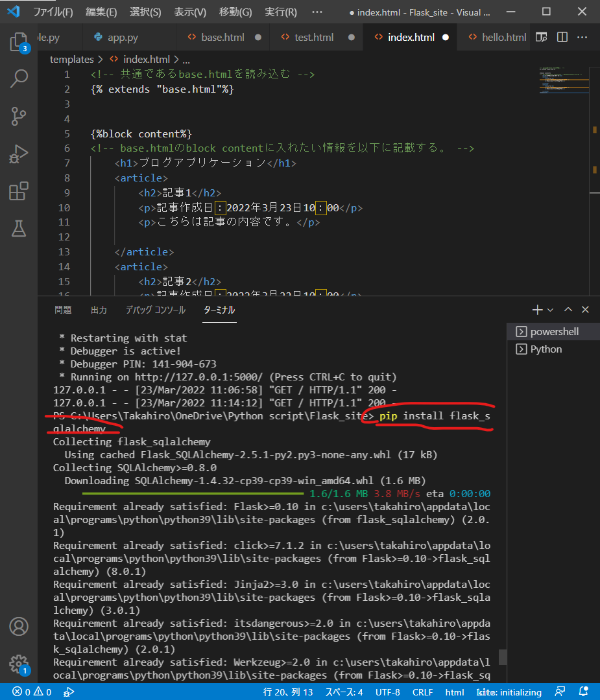600x700 pixels.
Task: Open Source Control showing 3 pending changes
Action: (19, 116)
